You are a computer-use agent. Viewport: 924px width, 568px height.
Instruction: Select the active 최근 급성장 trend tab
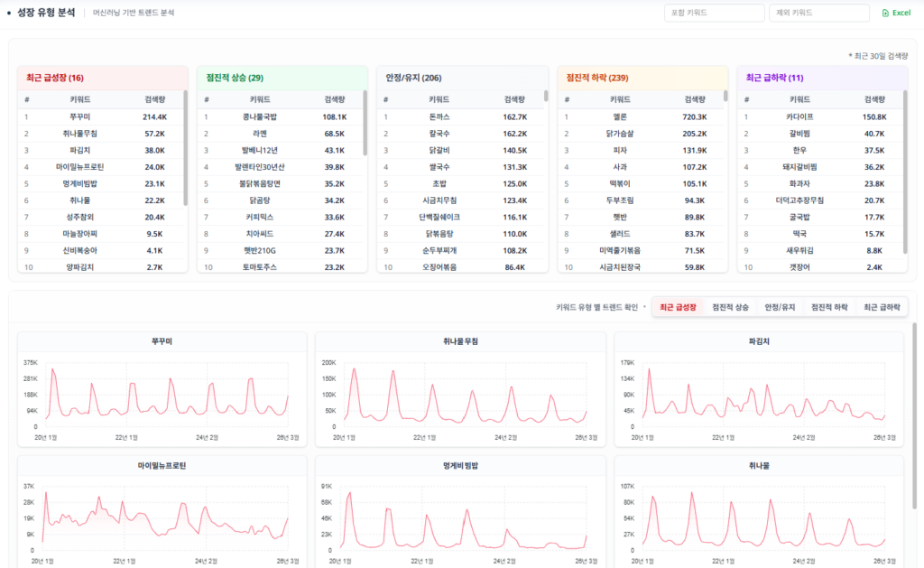click(x=678, y=308)
